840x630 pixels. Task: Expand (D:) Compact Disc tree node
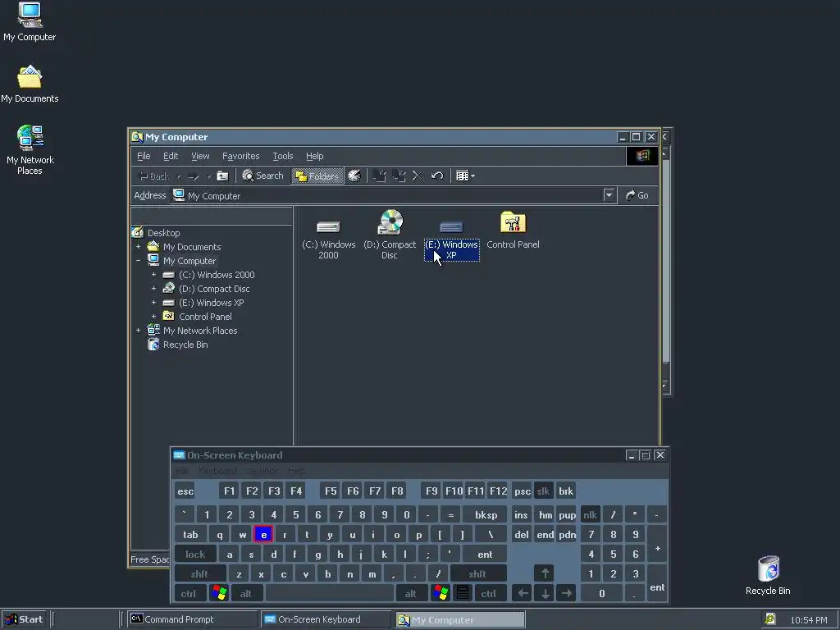click(153, 289)
